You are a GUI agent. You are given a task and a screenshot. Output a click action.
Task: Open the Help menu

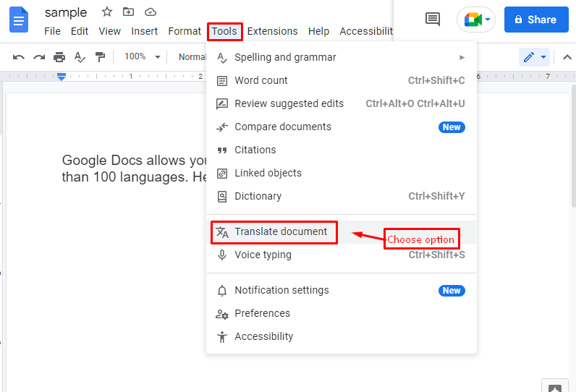point(318,31)
